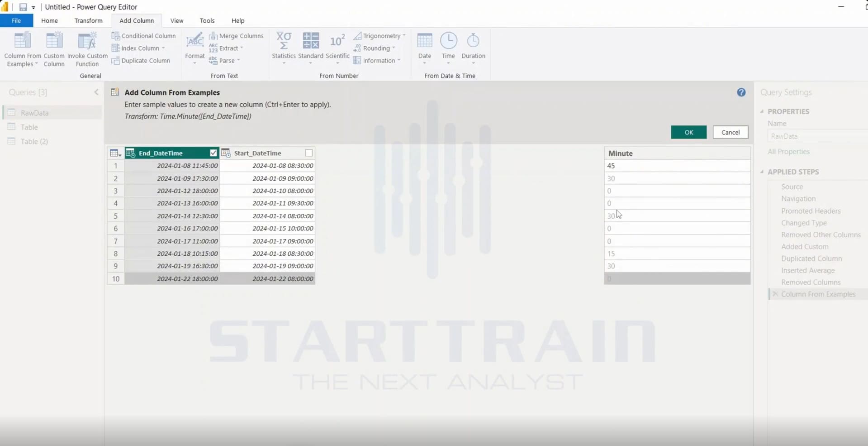Uncheck the End_DateTime column checkbox
Screen dimensions: 868x446
click(x=213, y=153)
